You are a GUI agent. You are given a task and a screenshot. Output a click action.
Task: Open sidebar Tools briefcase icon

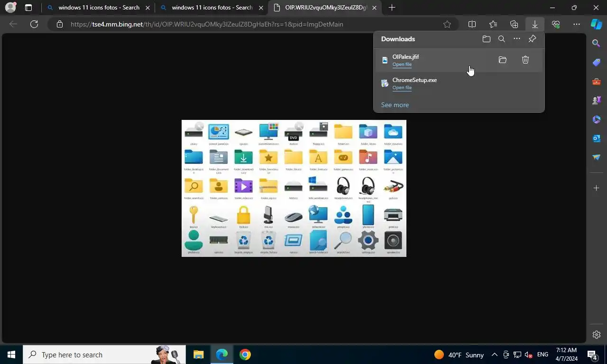(597, 82)
